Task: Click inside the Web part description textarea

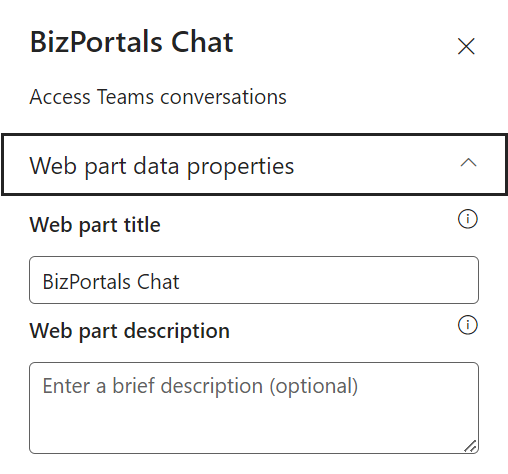Action: (254, 408)
